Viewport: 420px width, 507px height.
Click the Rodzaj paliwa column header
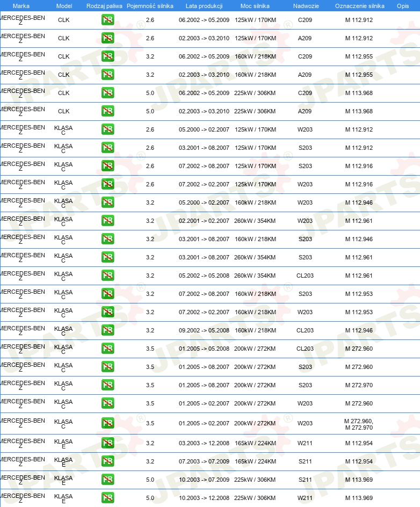pos(104,6)
